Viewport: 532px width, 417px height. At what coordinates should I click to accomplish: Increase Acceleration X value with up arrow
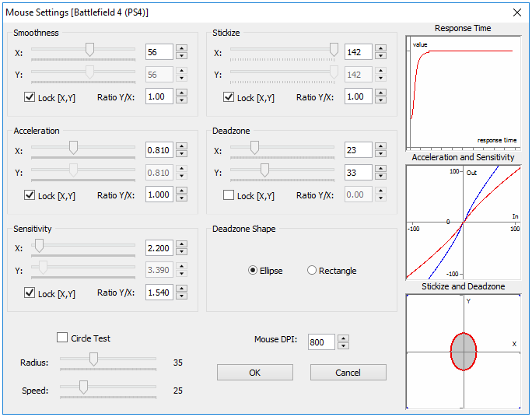[x=182, y=146]
